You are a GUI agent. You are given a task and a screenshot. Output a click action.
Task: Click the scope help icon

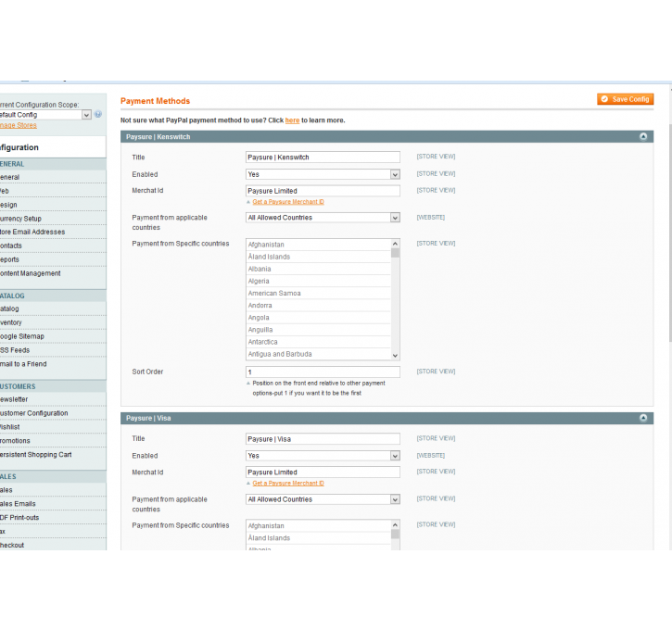pos(97,114)
